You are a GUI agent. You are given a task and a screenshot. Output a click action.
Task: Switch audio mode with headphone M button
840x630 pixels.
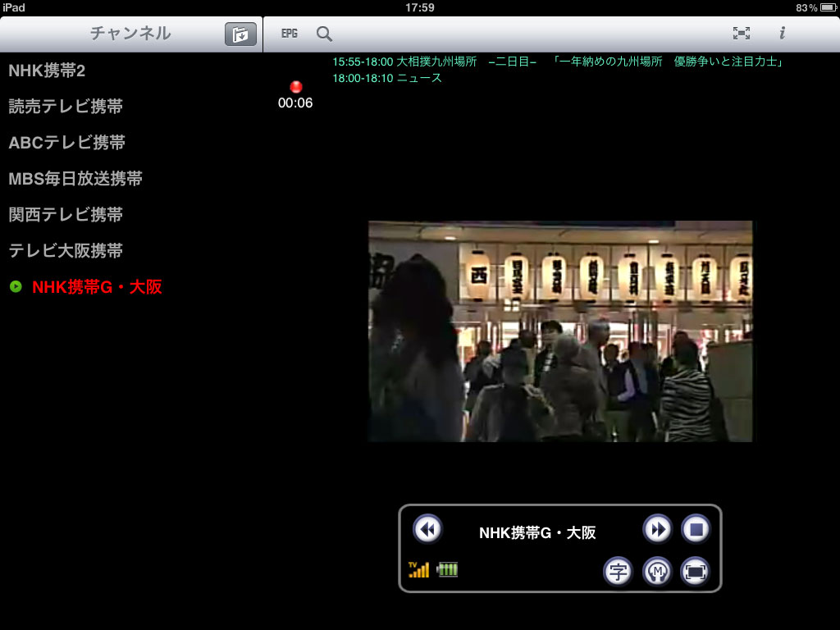pos(657,572)
